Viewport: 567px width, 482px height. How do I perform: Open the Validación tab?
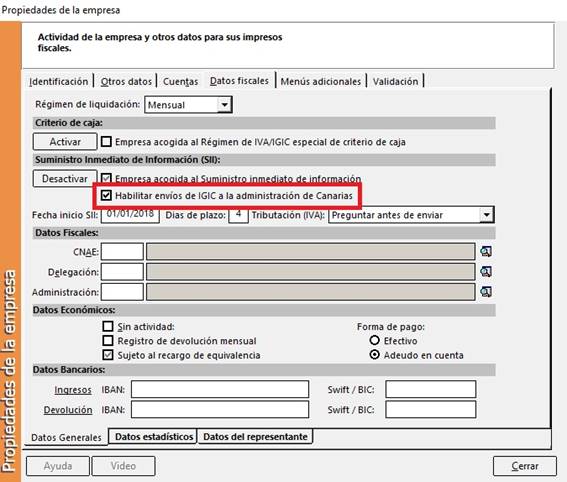pos(395,81)
